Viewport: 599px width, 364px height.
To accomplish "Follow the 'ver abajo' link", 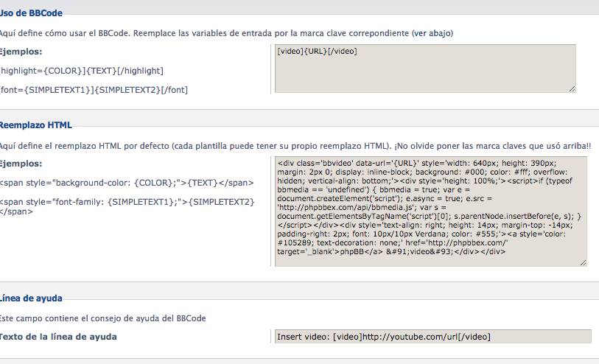I will click(x=433, y=33).
